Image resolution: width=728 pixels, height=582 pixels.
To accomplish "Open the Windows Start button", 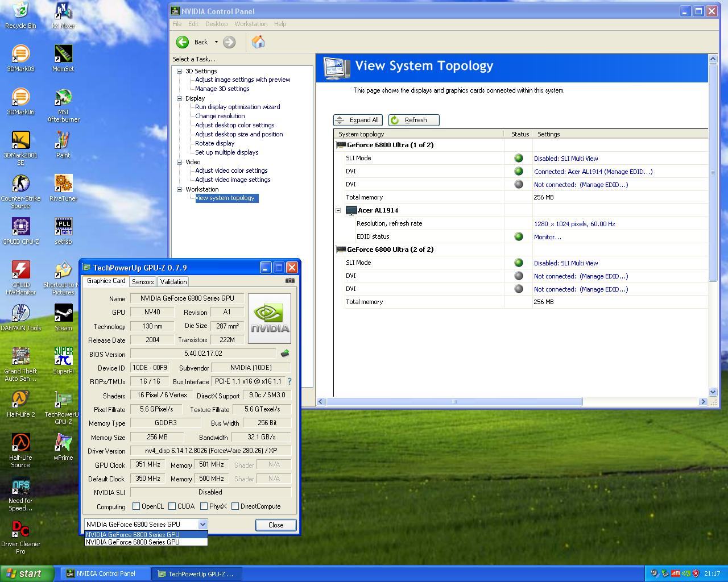I will 27,573.
